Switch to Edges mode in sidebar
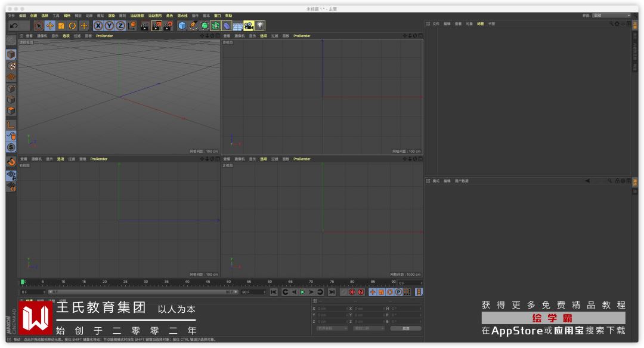The width and height of the screenshot is (644, 348). [x=11, y=100]
